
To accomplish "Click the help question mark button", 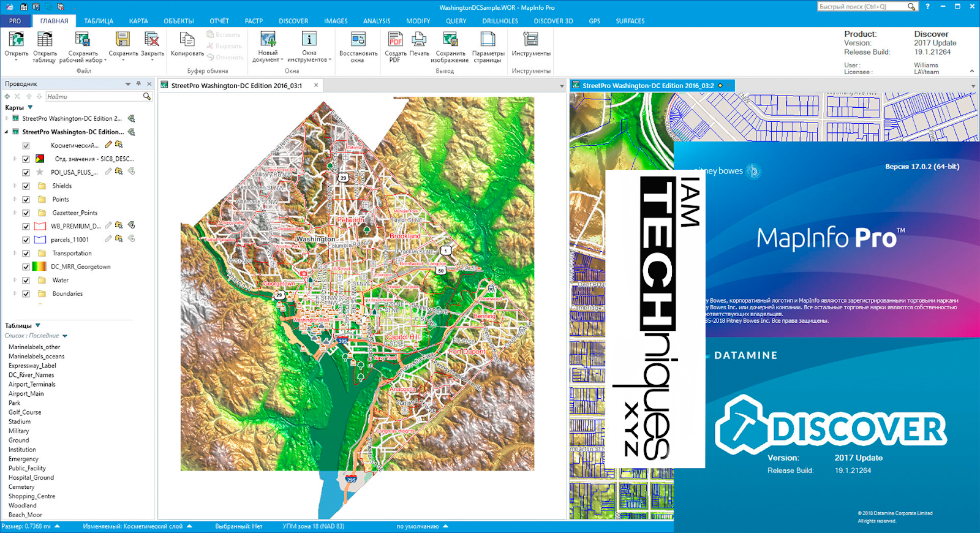I will coord(927,7).
